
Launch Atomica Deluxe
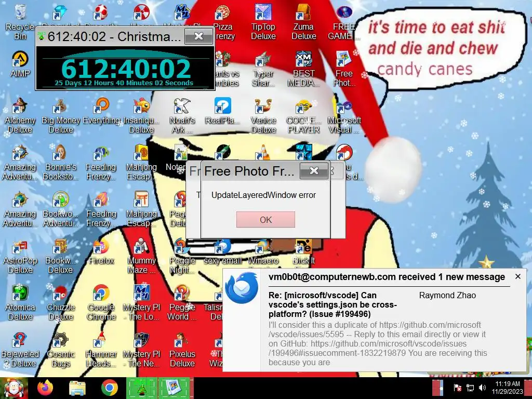[x=20, y=303]
